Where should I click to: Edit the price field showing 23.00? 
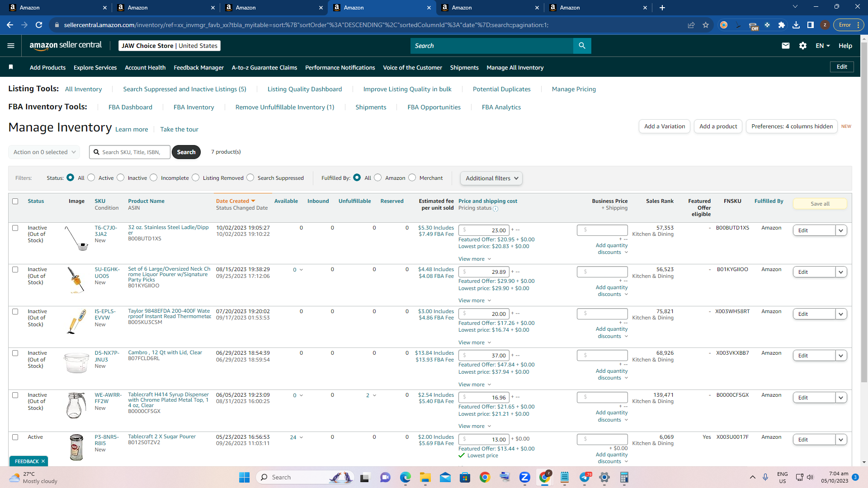click(484, 230)
